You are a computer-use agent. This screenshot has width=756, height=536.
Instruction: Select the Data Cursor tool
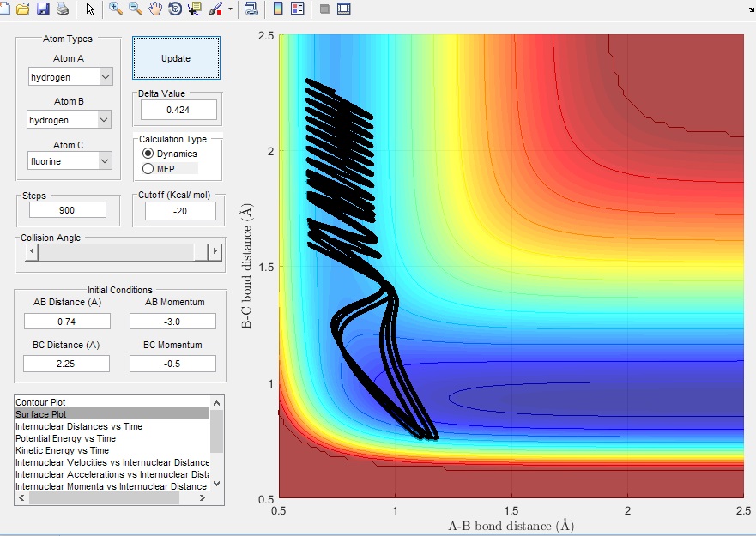click(195, 9)
